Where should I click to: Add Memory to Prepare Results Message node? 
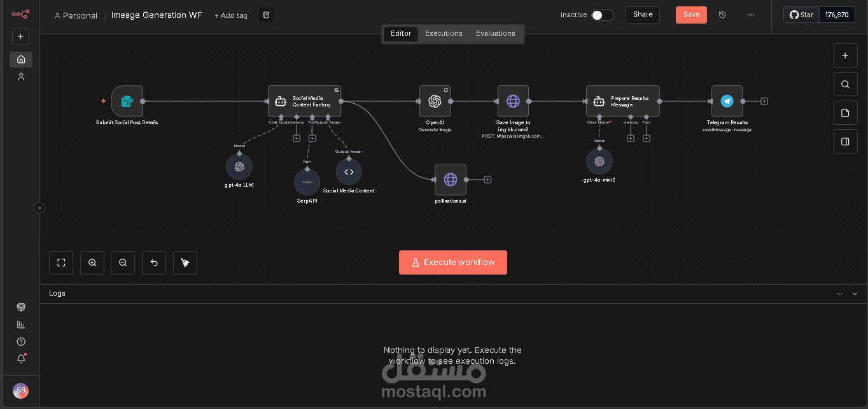(x=631, y=138)
